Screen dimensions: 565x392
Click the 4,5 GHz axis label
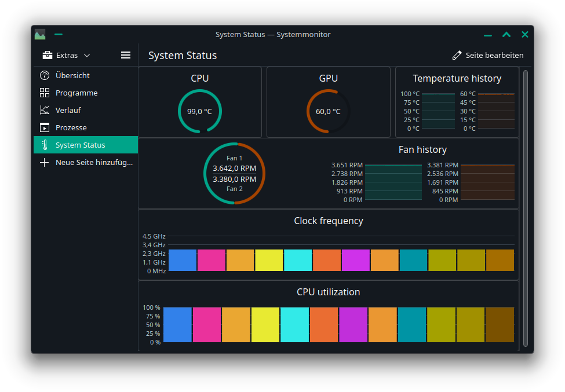[154, 236]
